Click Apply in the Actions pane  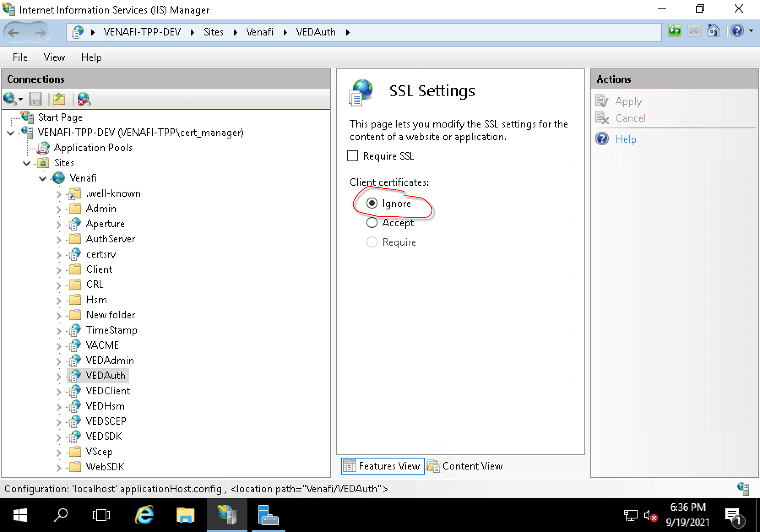click(x=628, y=101)
